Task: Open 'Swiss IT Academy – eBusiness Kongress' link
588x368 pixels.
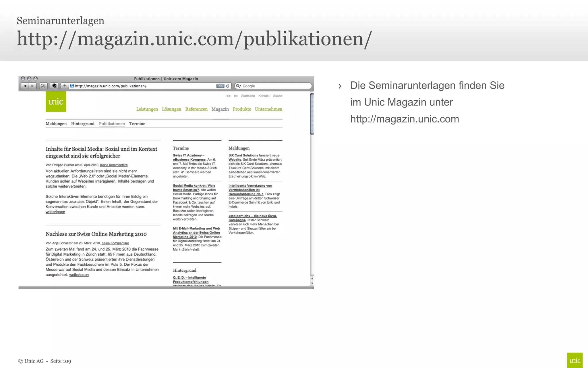Action: [x=189, y=158]
